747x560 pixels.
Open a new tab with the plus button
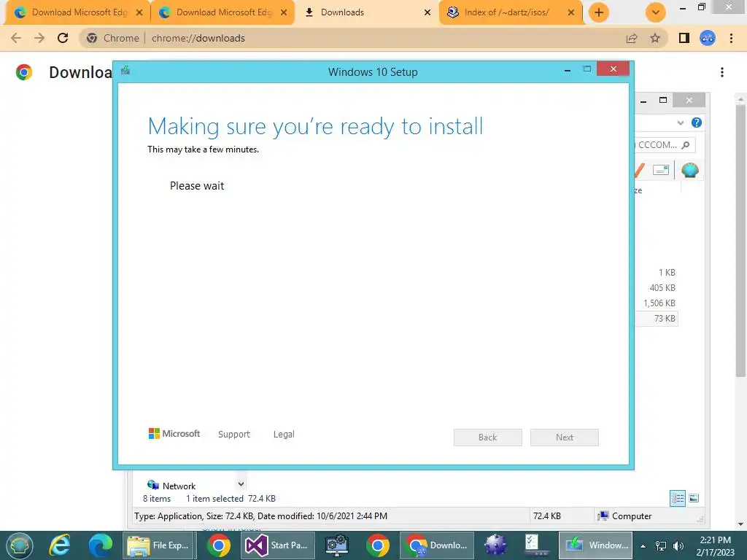(x=599, y=12)
